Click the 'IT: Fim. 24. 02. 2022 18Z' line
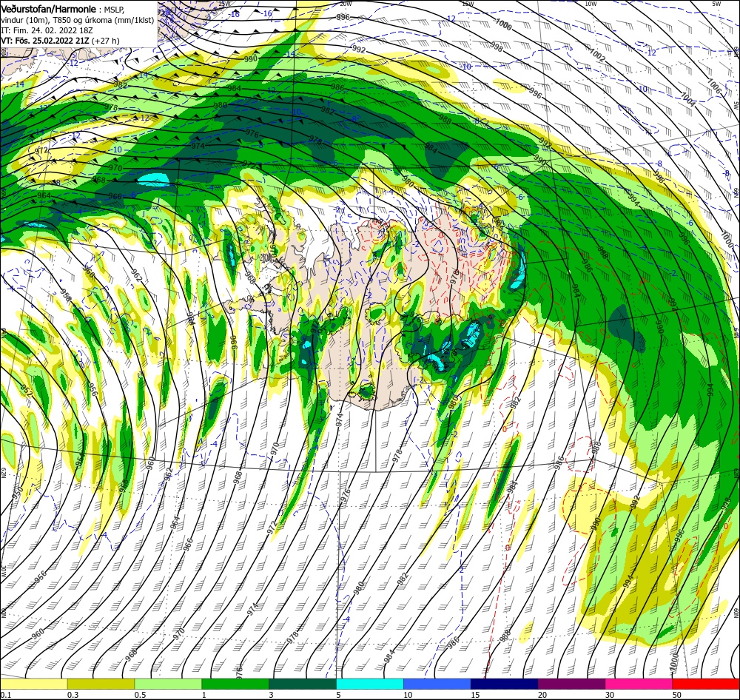This screenshot has width=740, height=700. (x=47, y=30)
